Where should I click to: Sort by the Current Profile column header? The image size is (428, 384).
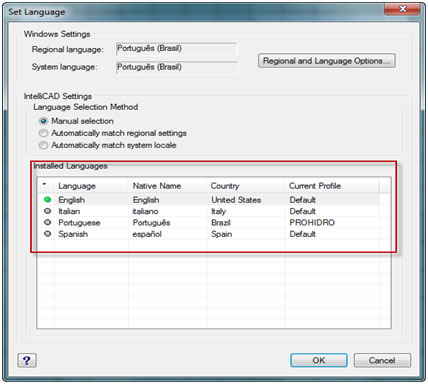click(x=332, y=186)
